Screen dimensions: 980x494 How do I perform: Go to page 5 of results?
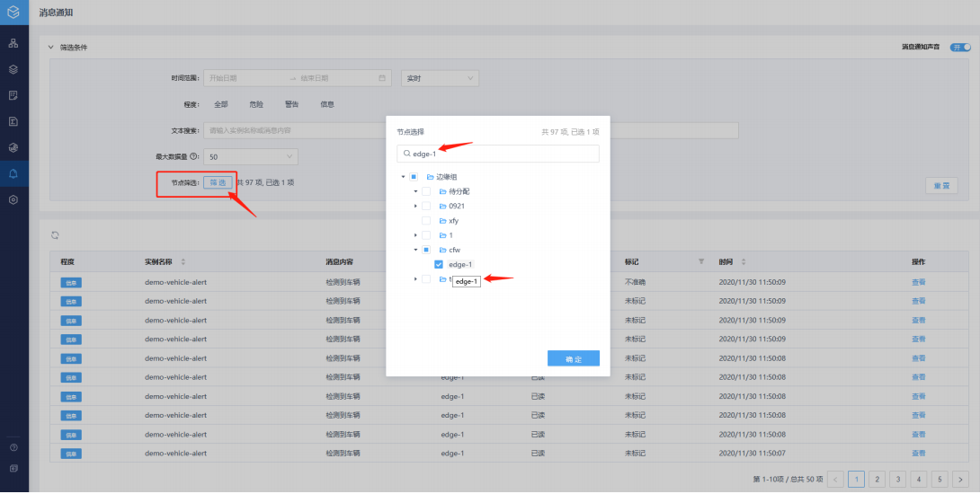(940, 479)
